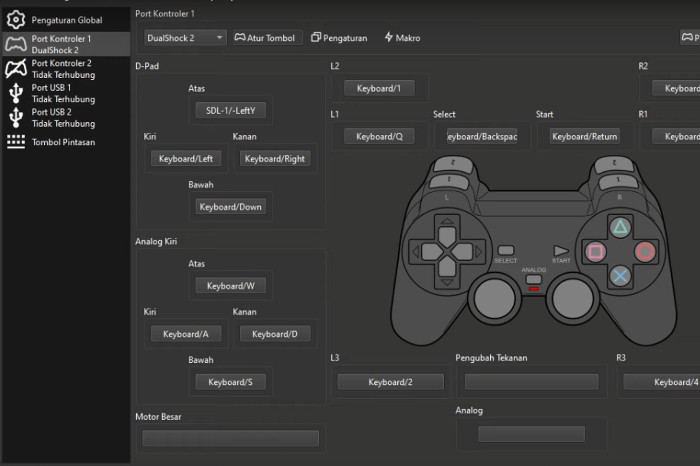Rebind L1 Keyboard/Q button
The height and width of the screenshot is (466, 700).
379,136
